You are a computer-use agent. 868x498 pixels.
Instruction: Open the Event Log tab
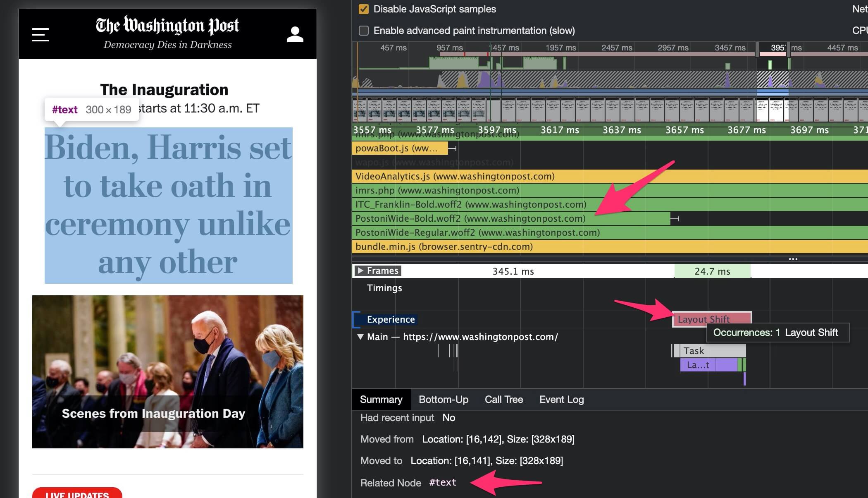point(561,400)
